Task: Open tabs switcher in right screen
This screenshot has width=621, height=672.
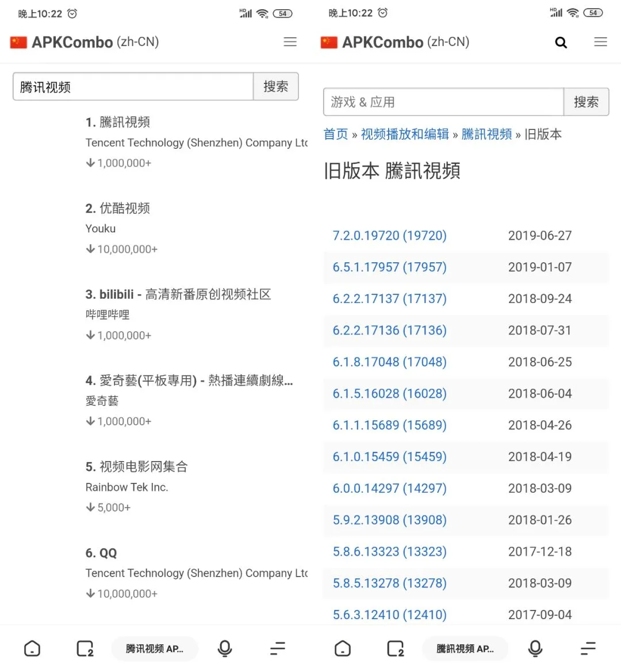Action: point(395,648)
